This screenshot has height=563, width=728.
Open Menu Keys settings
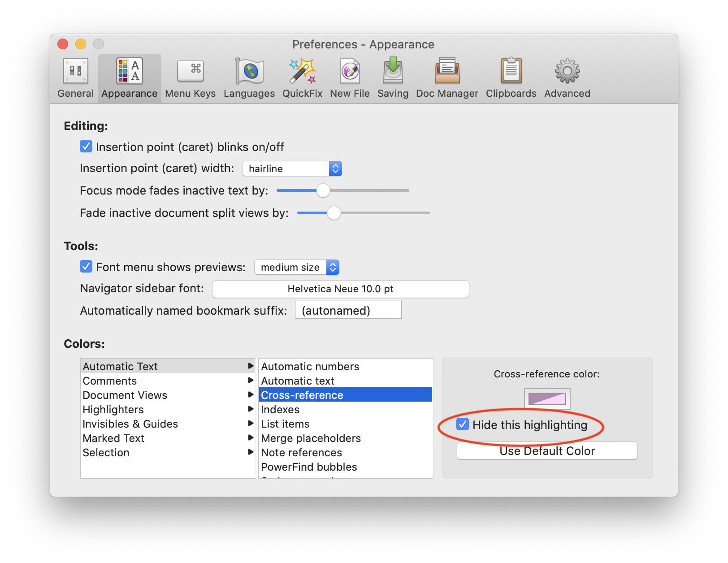point(190,77)
